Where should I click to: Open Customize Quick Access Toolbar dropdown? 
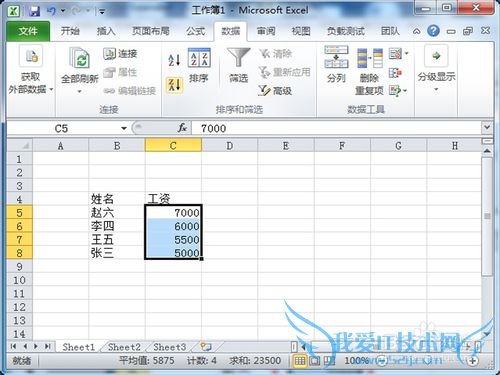pos(102,12)
